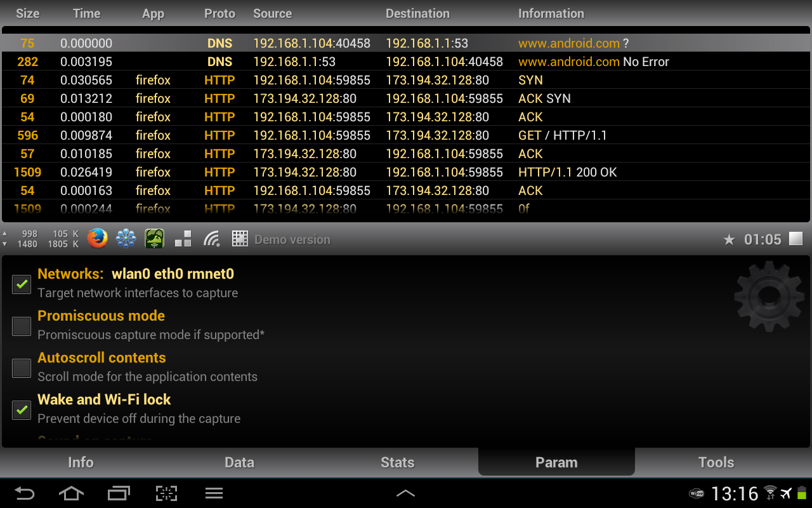The height and width of the screenshot is (508, 812).
Task: Sort packets by the Time column header
Action: coord(86,13)
